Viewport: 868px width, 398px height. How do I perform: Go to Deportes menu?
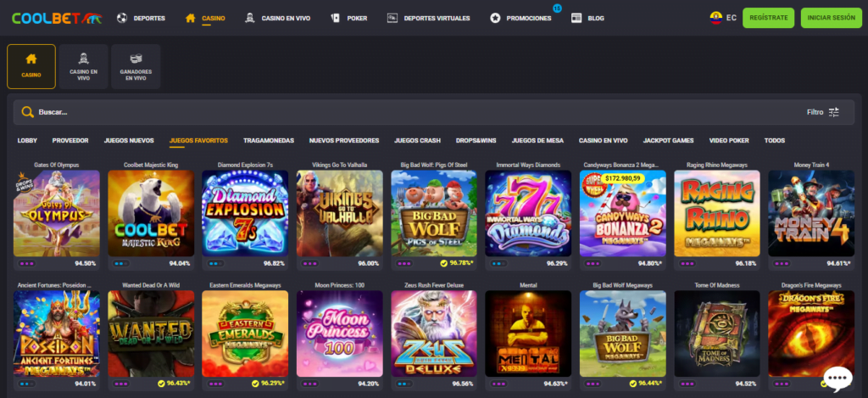[x=149, y=19]
